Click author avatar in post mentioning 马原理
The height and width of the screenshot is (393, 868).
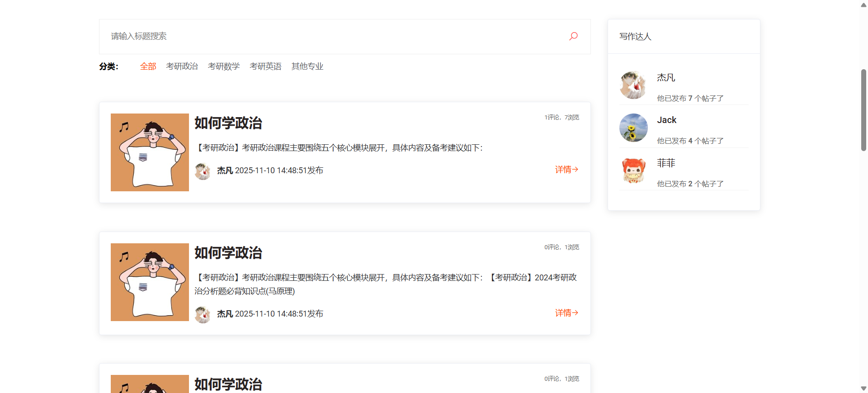coord(203,314)
